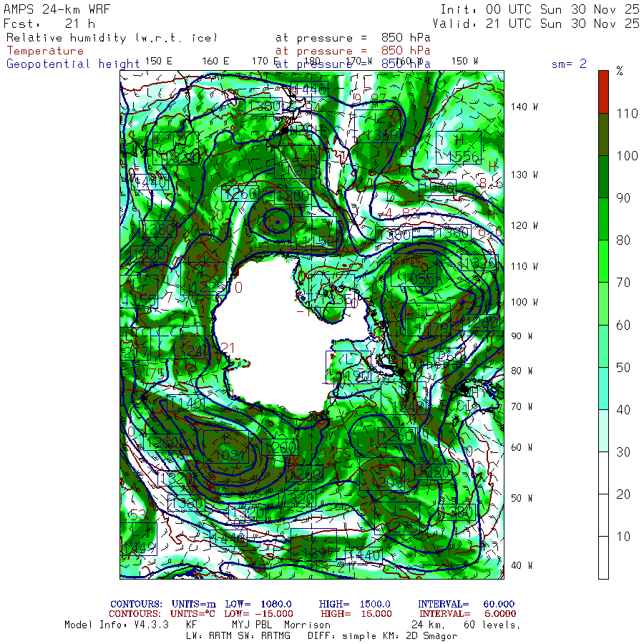Click the sm= 2 smoothing label
Image resolution: width=644 pixels, height=644 pixels.
(x=569, y=64)
